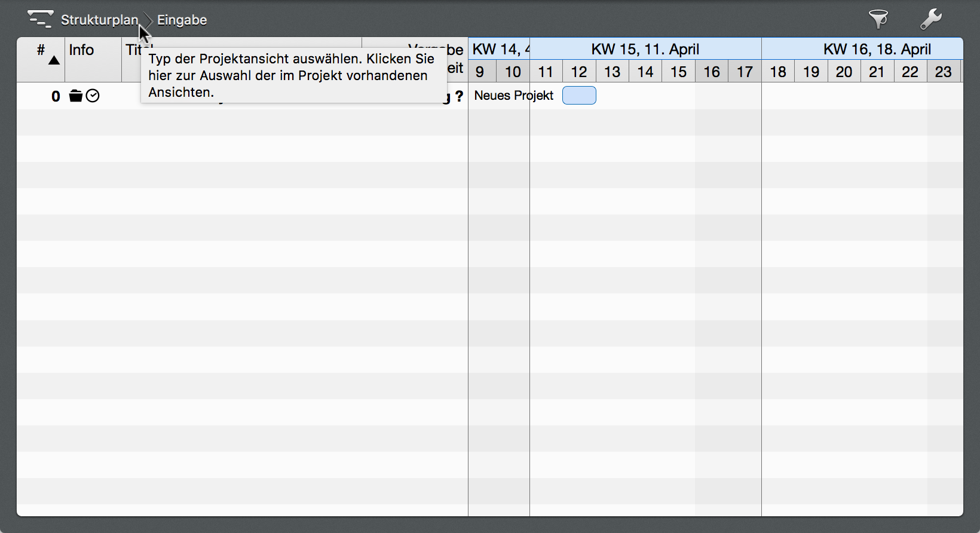The height and width of the screenshot is (533, 980).
Task: Click the folder icon in row 0
Action: (x=76, y=96)
